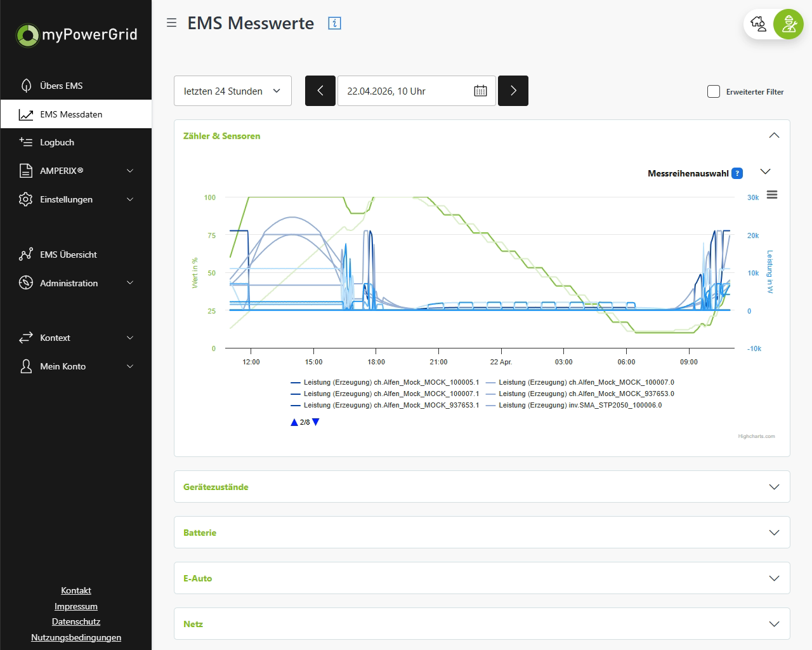Show next legend page arrow
This screenshot has width=812, height=650.
coord(316,422)
